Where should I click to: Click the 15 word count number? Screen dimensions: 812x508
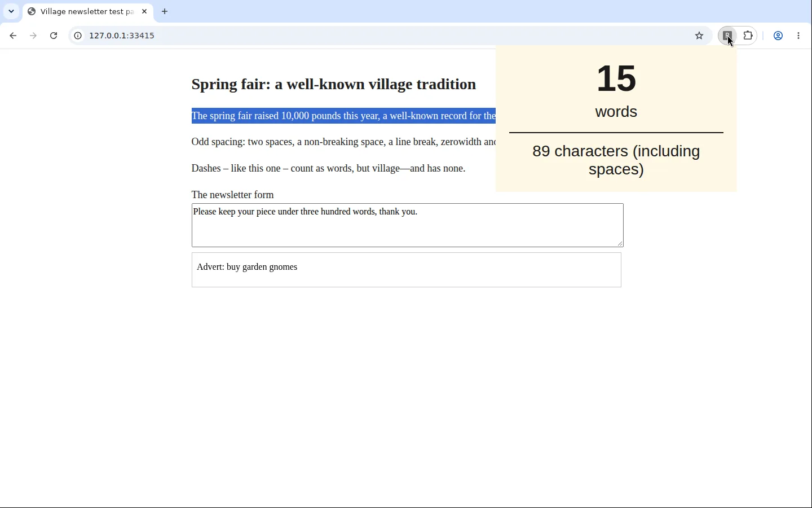coord(617,78)
